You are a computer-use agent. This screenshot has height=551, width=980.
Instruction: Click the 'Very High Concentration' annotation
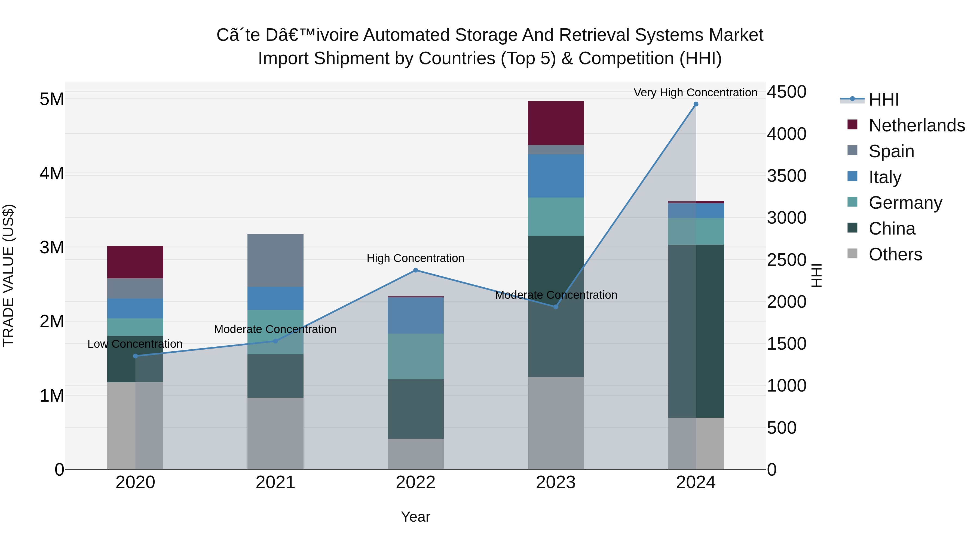point(696,93)
